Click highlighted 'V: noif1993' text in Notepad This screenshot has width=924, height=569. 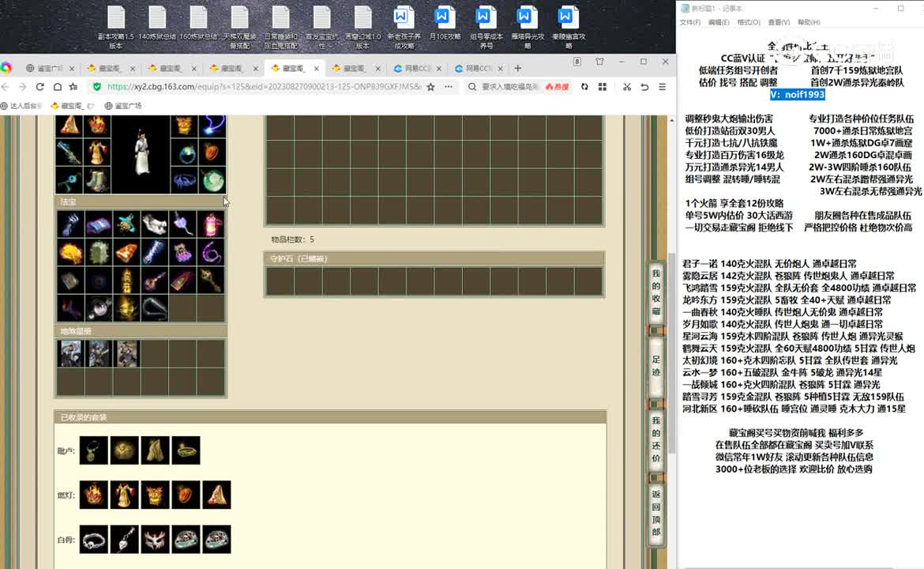798,94
